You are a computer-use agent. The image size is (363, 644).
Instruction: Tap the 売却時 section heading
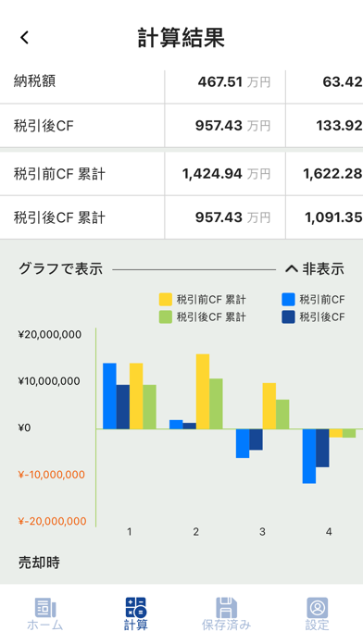[39, 563]
